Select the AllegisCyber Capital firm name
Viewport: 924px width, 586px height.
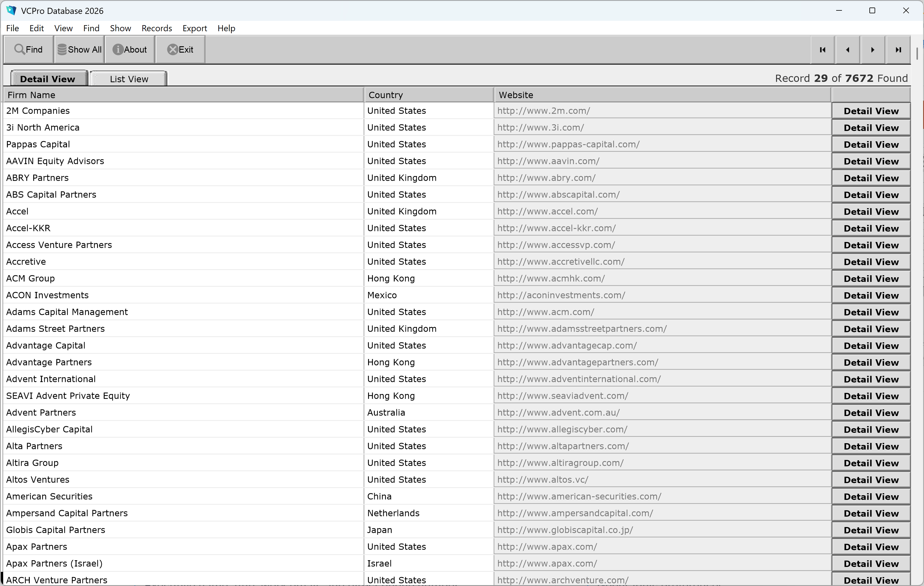click(49, 429)
